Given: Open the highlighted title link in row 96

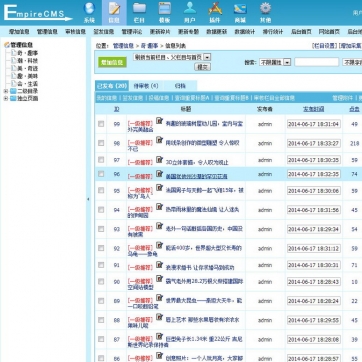Looking at the screenshot, I should click(196, 176).
